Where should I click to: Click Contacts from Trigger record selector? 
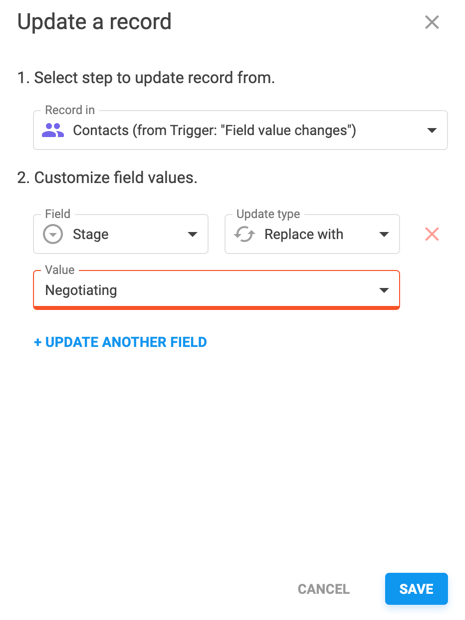[x=240, y=130]
